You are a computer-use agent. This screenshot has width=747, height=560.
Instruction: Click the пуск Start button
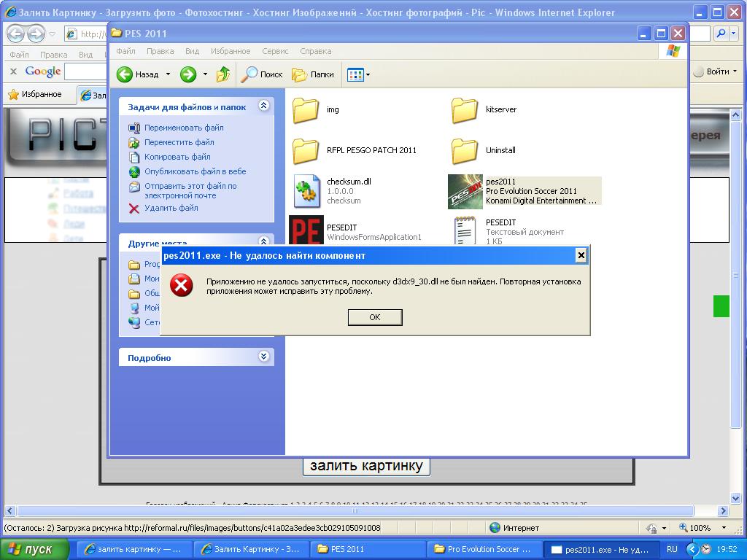tap(34, 550)
